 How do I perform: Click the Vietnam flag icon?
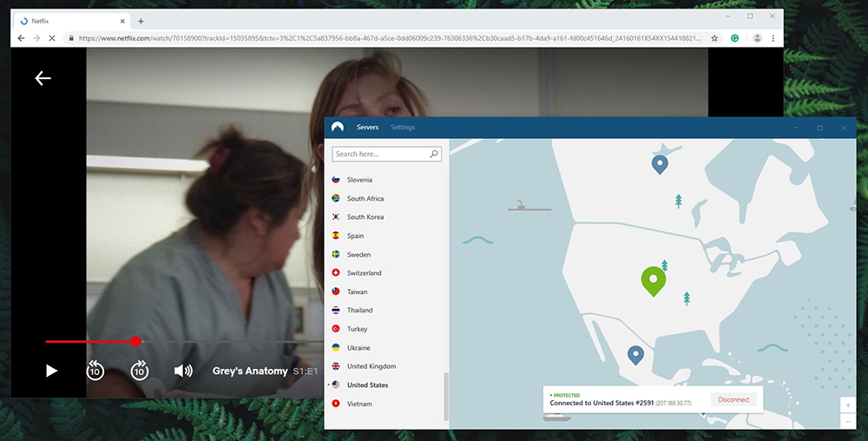(x=335, y=404)
